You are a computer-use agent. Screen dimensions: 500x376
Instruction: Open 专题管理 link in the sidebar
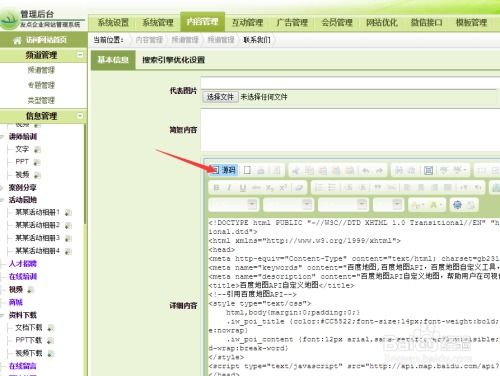pyautogui.click(x=41, y=85)
